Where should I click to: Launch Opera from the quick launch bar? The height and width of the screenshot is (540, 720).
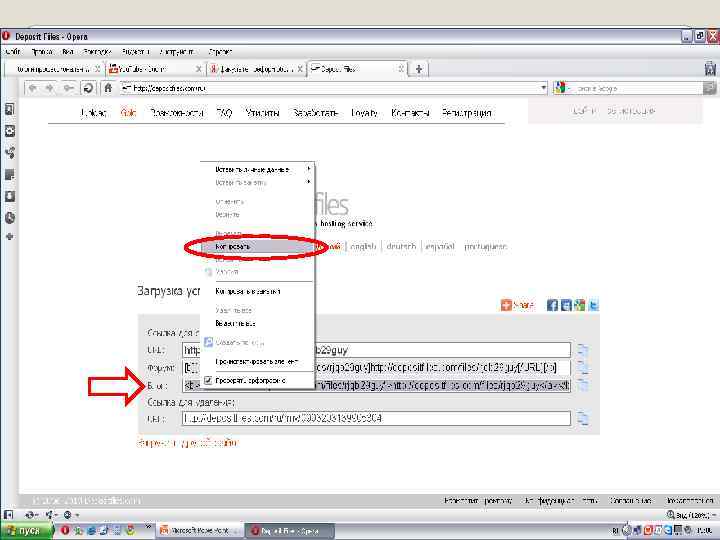point(65,530)
